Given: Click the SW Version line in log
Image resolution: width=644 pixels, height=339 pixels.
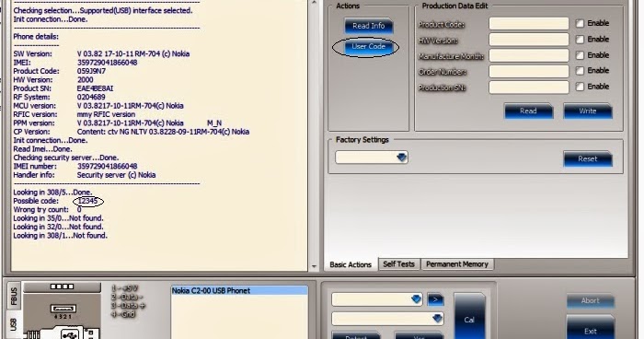Looking at the screenshot, I should (x=101, y=54).
